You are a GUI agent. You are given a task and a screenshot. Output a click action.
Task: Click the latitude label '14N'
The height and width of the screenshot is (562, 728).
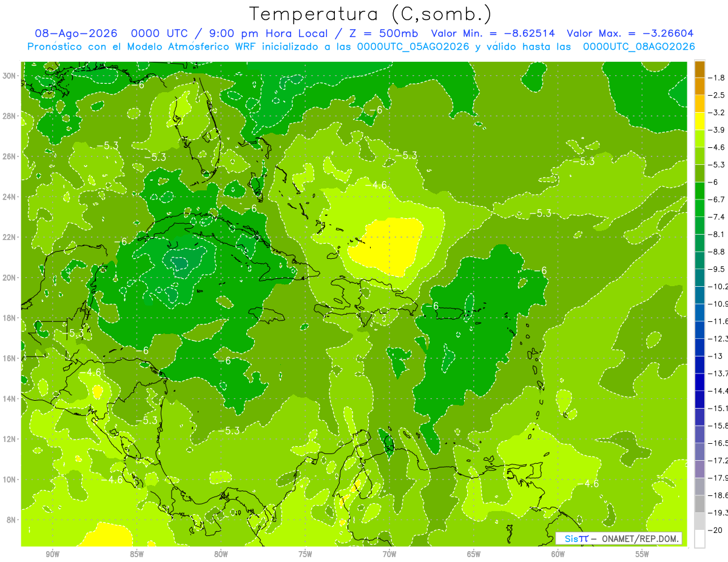tap(10, 399)
